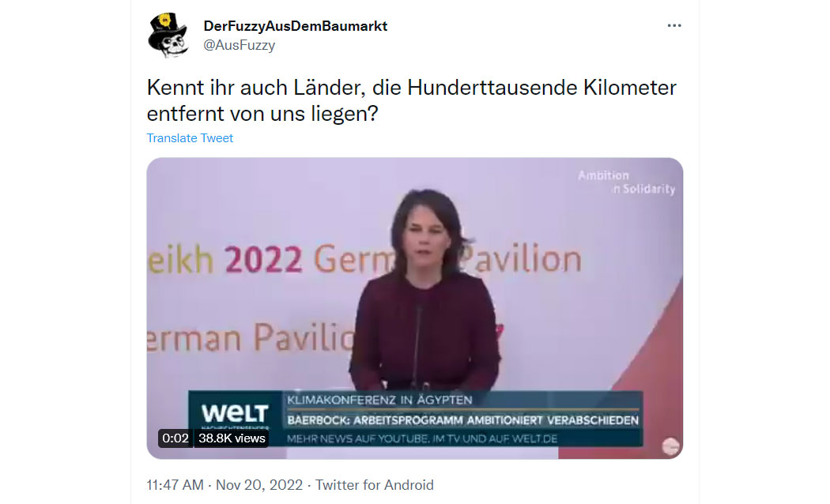Click the Baerbock Arbeitsprogramm news ticker line

click(x=462, y=420)
